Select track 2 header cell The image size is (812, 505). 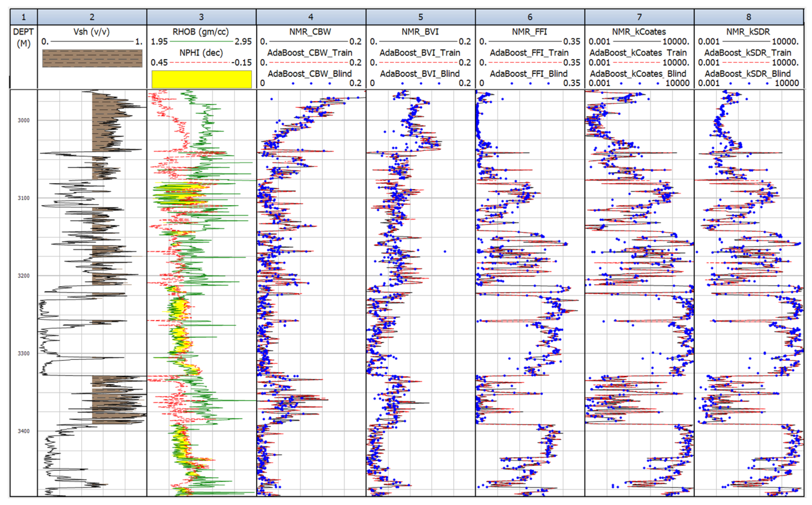point(92,17)
